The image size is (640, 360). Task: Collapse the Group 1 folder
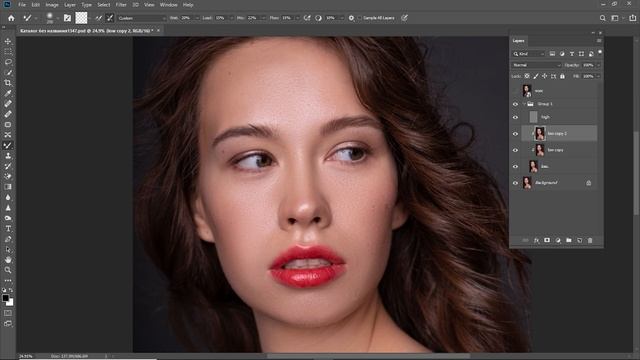coord(524,104)
